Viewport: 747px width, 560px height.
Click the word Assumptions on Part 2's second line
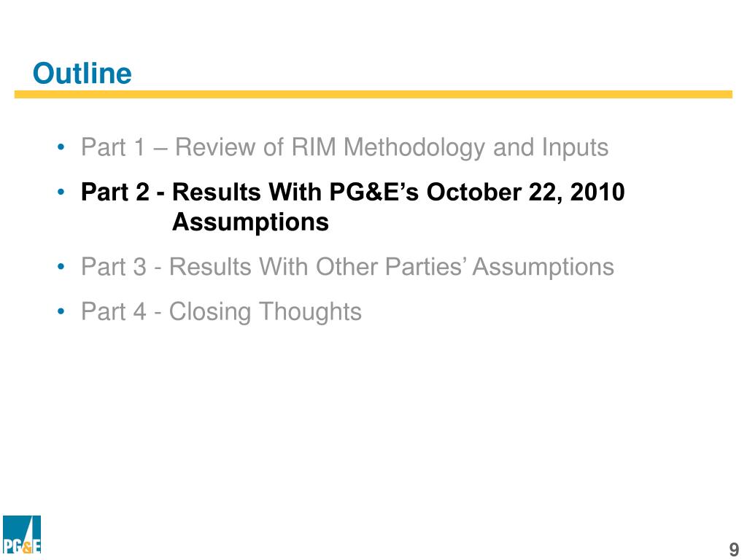tap(251, 222)
